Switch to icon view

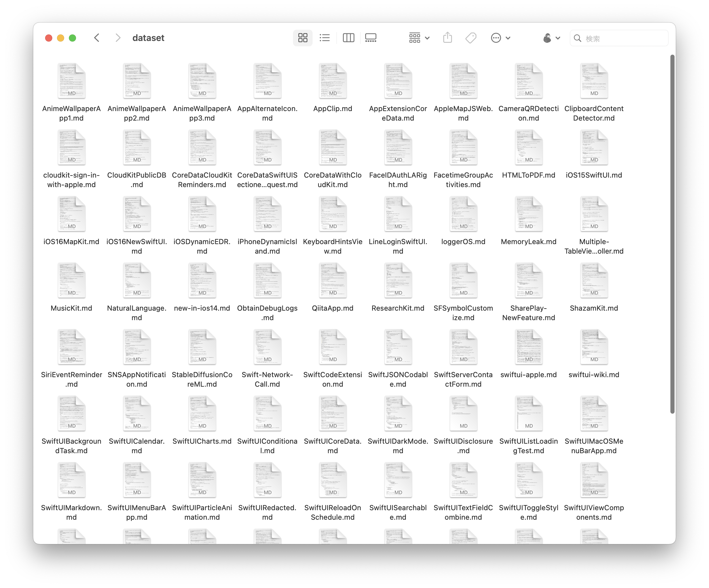tap(303, 38)
